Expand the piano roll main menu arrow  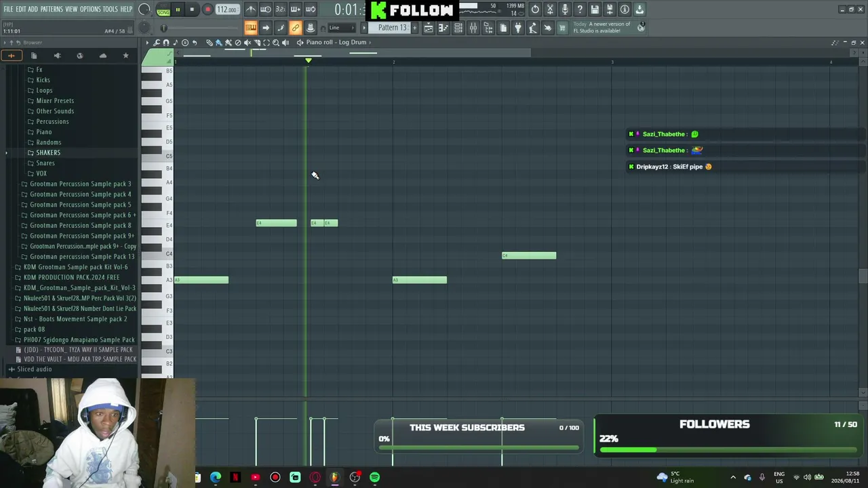tap(147, 43)
